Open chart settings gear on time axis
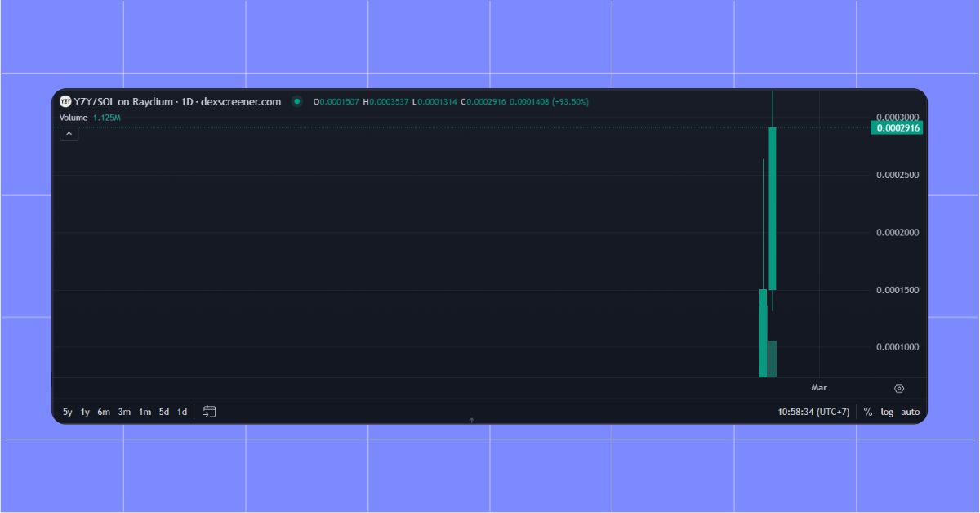 pyautogui.click(x=899, y=388)
